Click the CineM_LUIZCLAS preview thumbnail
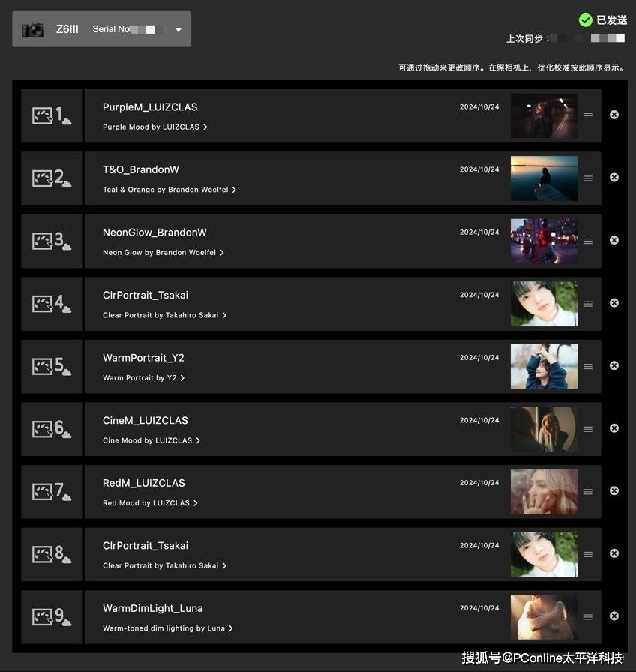 544,429
